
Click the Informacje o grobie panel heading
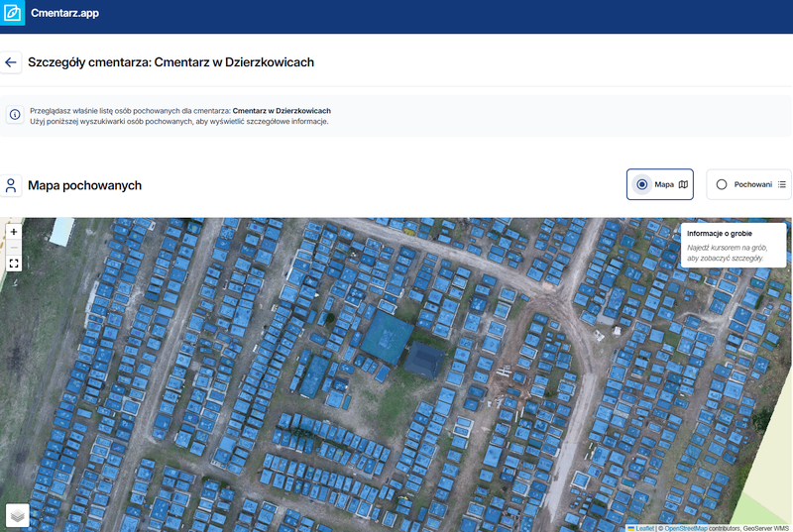(x=720, y=234)
